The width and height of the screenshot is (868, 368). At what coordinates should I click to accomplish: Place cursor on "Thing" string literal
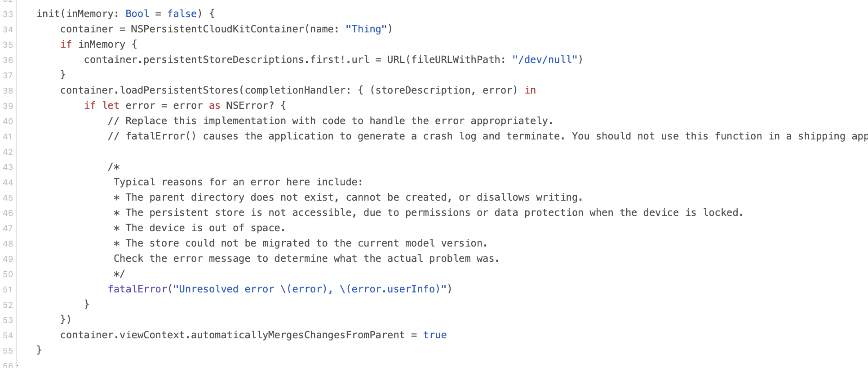coord(366,29)
